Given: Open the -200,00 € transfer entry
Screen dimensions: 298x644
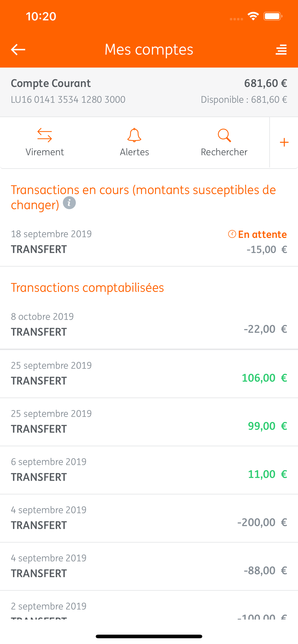Looking at the screenshot, I should coord(149,518).
